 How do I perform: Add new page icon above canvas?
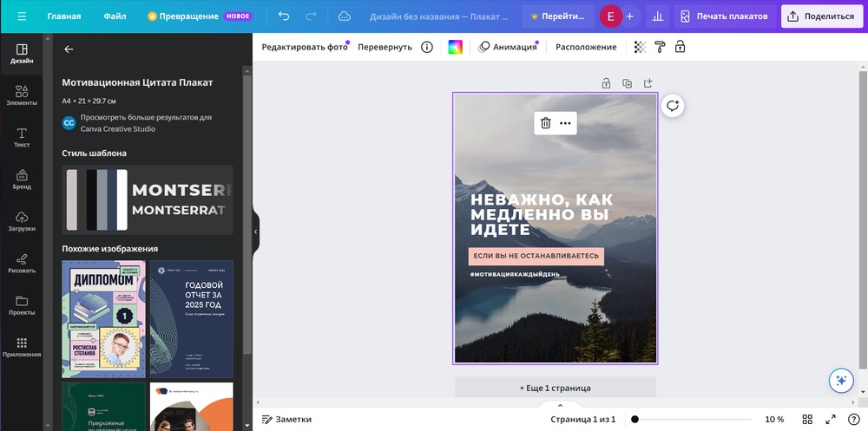(x=648, y=83)
